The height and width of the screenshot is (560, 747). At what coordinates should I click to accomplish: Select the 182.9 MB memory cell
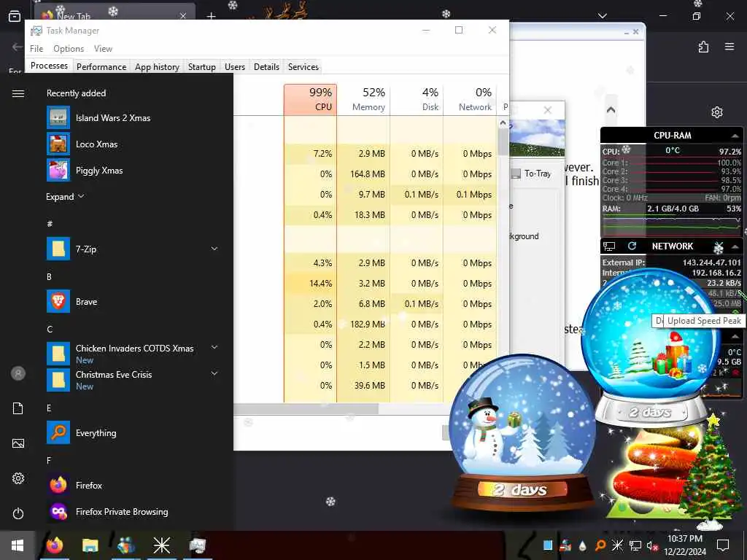[363, 324]
